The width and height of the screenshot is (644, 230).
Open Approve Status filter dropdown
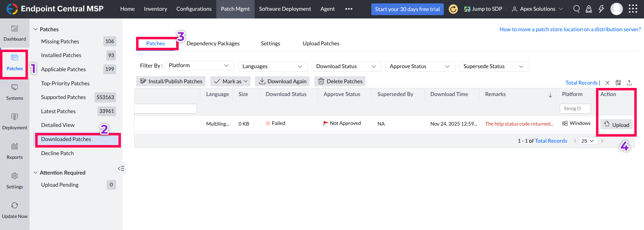click(421, 66)
